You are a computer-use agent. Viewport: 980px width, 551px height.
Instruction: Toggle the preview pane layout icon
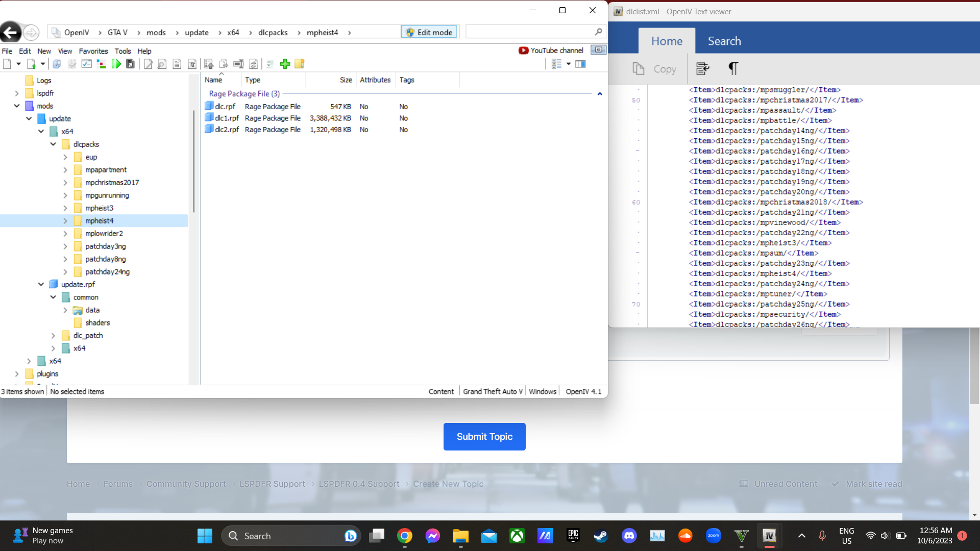(580, 64)
